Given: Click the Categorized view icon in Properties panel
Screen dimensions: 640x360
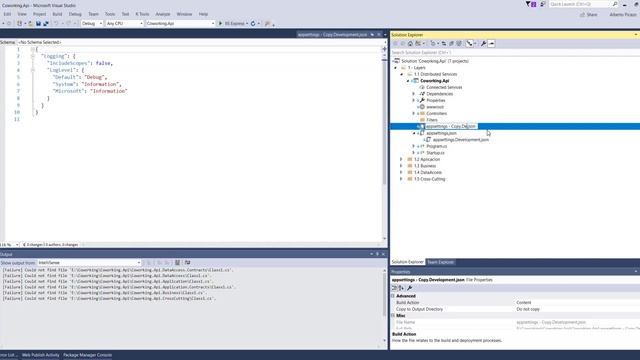Looking at the screenshot, I should point(394,288).
